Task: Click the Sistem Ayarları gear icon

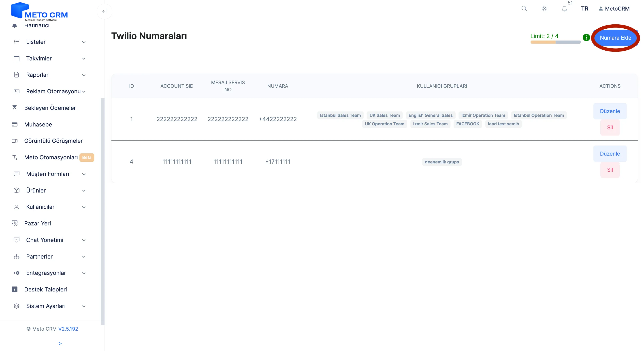Action: [x=17, y=306]
